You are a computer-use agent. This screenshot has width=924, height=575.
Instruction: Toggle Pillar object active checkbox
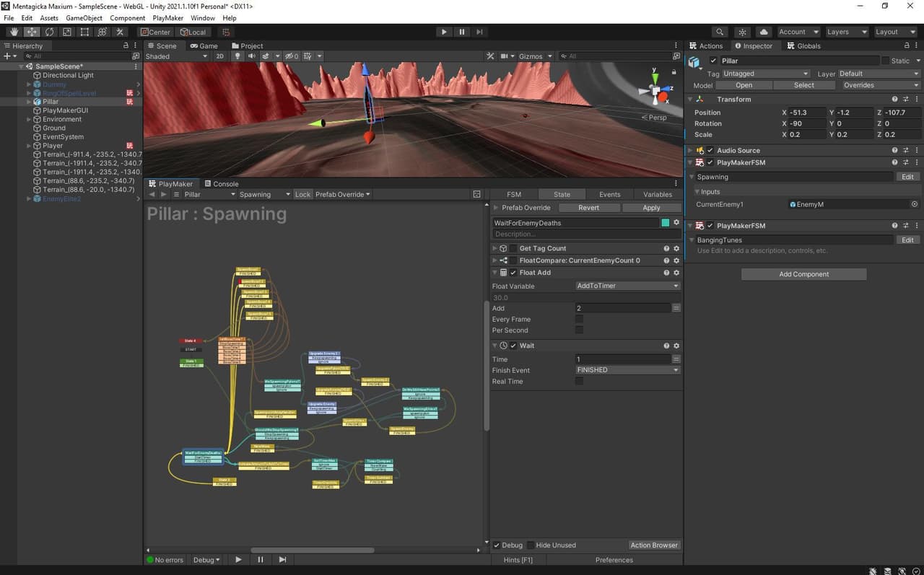pos(713,61)
